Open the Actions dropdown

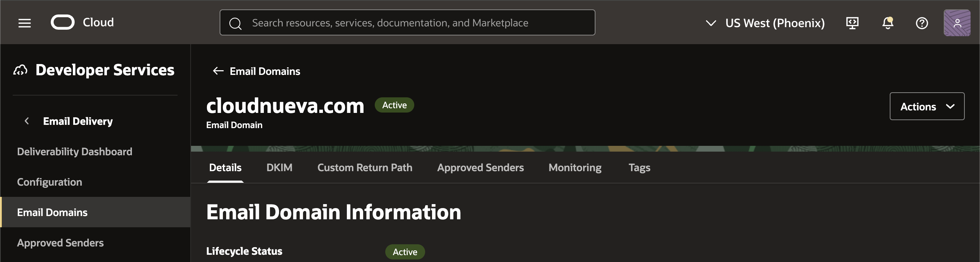[927, 106]
